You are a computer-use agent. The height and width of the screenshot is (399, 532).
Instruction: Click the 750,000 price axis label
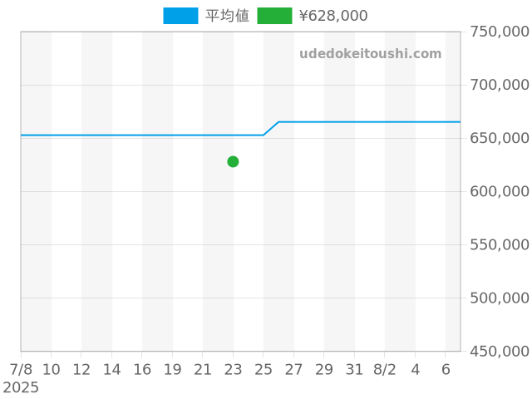(499, 32)
